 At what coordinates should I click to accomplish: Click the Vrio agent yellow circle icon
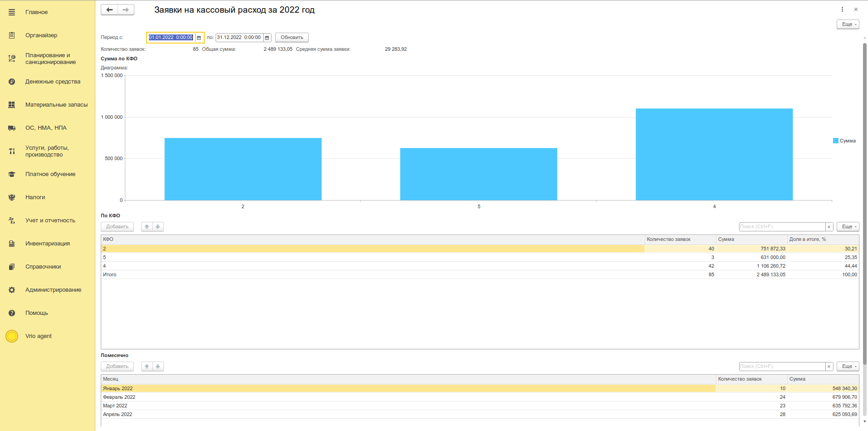[x=12, y=336]
